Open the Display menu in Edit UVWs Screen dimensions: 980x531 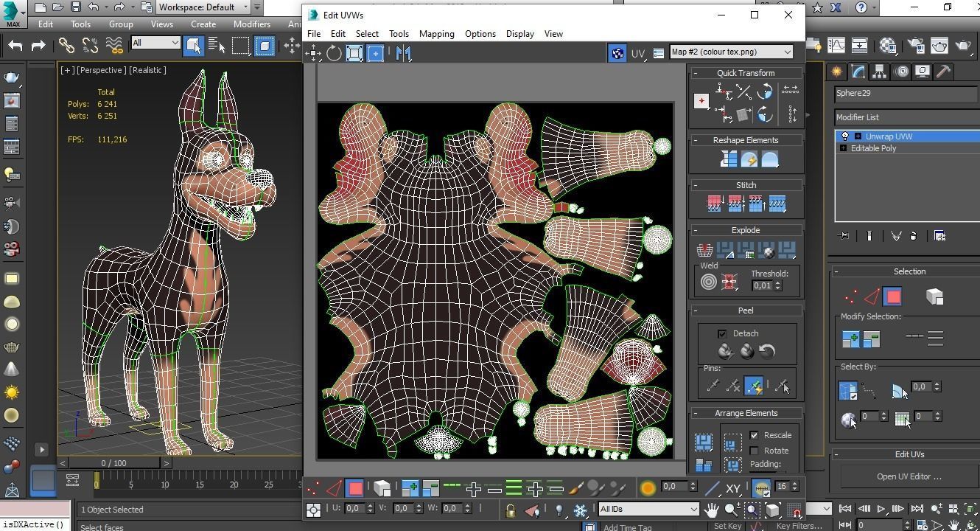[519, 34]
